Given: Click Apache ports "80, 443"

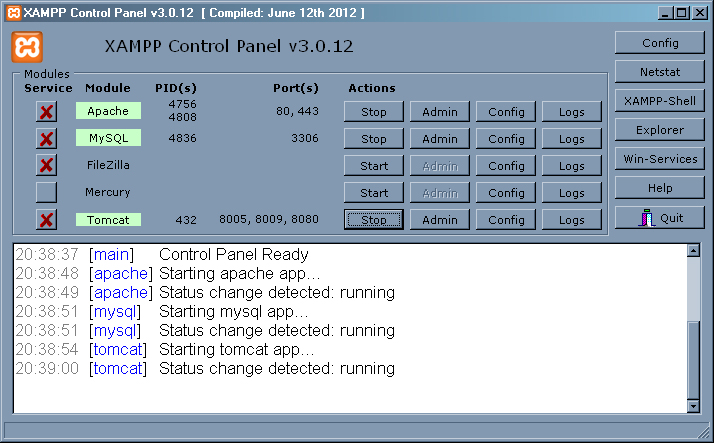Looking at the screenshot, I should click(297, 111).
